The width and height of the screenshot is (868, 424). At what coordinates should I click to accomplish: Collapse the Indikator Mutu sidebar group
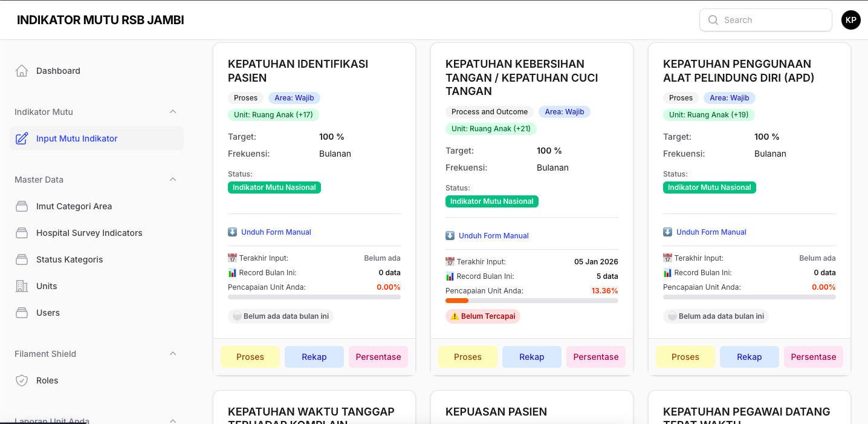(x=173, y=112)
